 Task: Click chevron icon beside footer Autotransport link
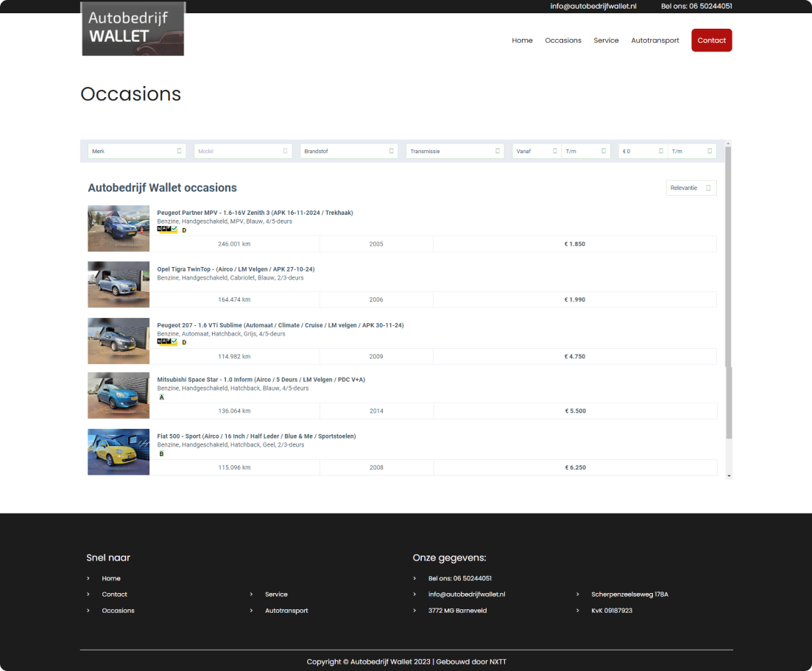pyautogui.click(x=251, y=611)
